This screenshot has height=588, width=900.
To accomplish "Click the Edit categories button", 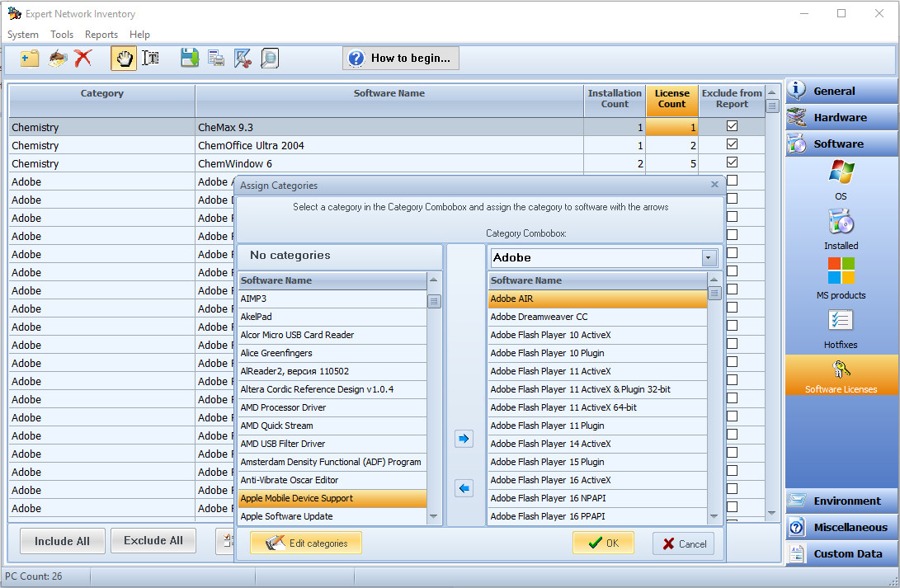I will [x=306, y=543].
